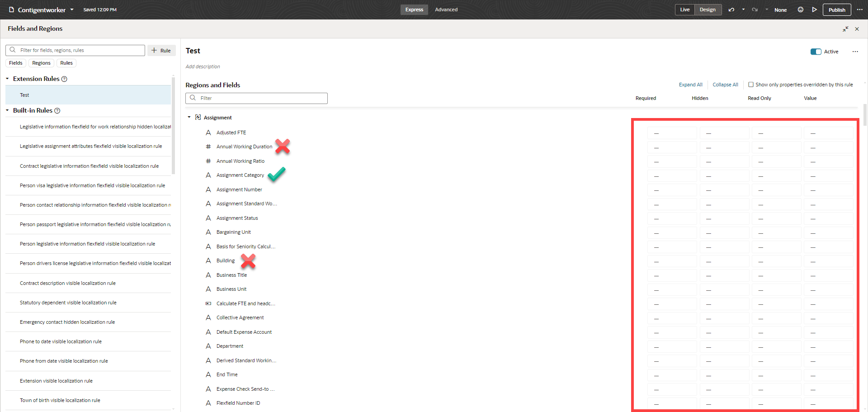Click the Publish button
The height and width of the screenshot is (412, 868).
point(837,9)
